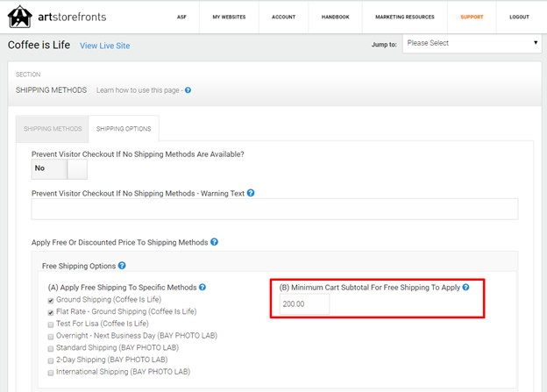Click the Support link in top navigation
Screen dimensions: 547x392
click(x=472, y=17)
